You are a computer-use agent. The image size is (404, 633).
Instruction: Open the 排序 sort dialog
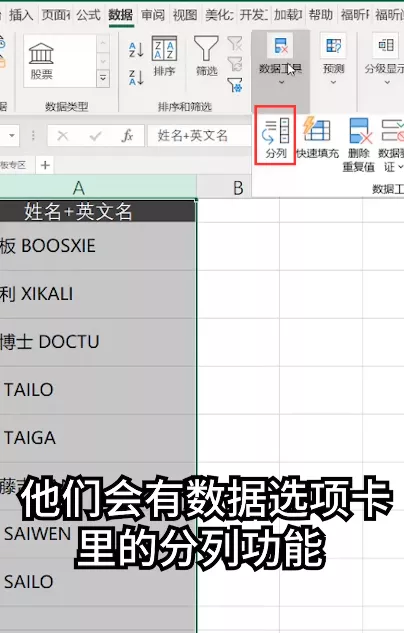164,57
